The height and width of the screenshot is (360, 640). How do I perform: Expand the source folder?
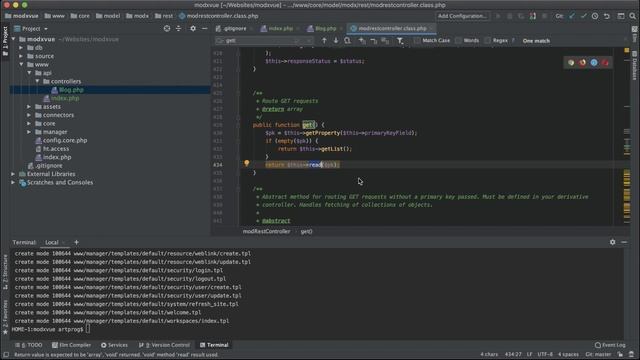(21, 56)
